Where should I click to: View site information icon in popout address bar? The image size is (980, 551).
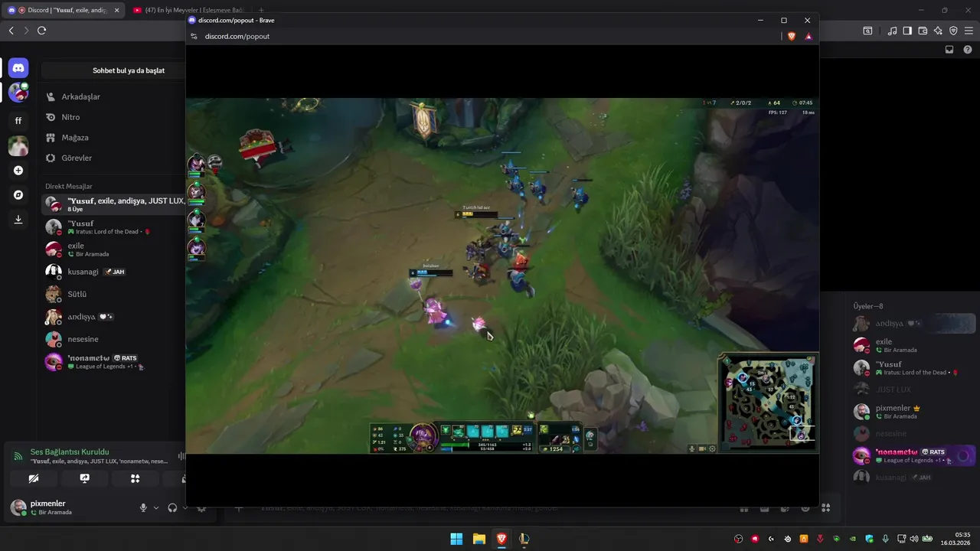click(x=194, y=36)
